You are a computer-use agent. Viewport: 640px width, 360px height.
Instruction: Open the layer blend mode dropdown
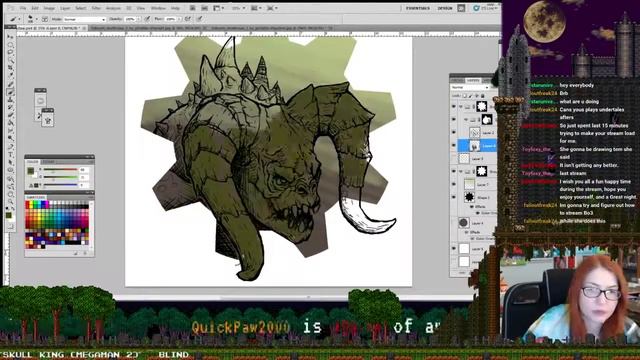click(x=470, y=87)
